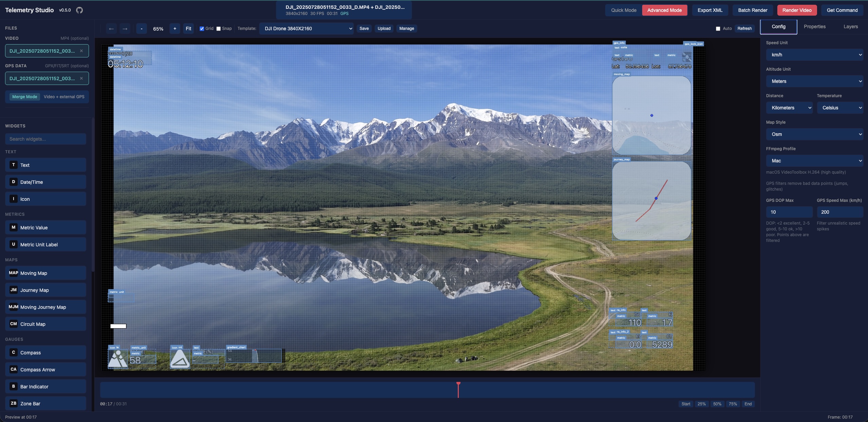Open the Layers tab
Image resolution: width=868 pixels, height=422 pixels.
tap(851, 26)
